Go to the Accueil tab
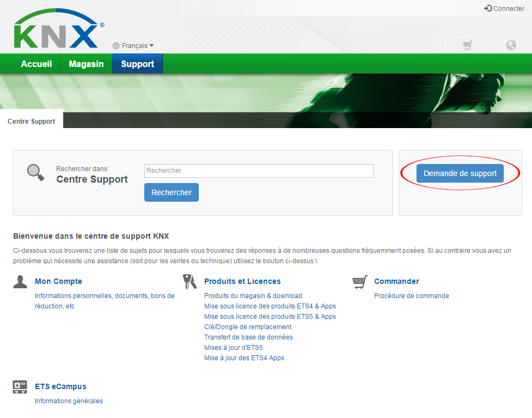532x418 pixels. [36, 64]
